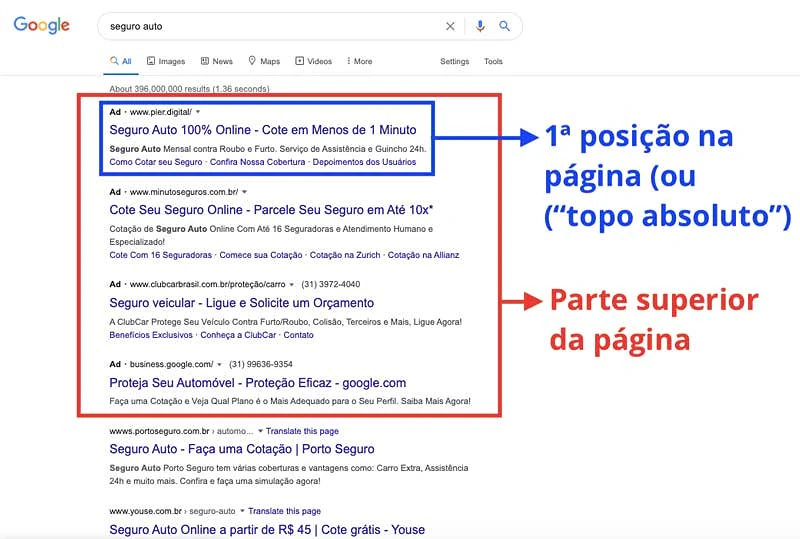Open search Settings
800x539 pixels.
pos(455,61)
